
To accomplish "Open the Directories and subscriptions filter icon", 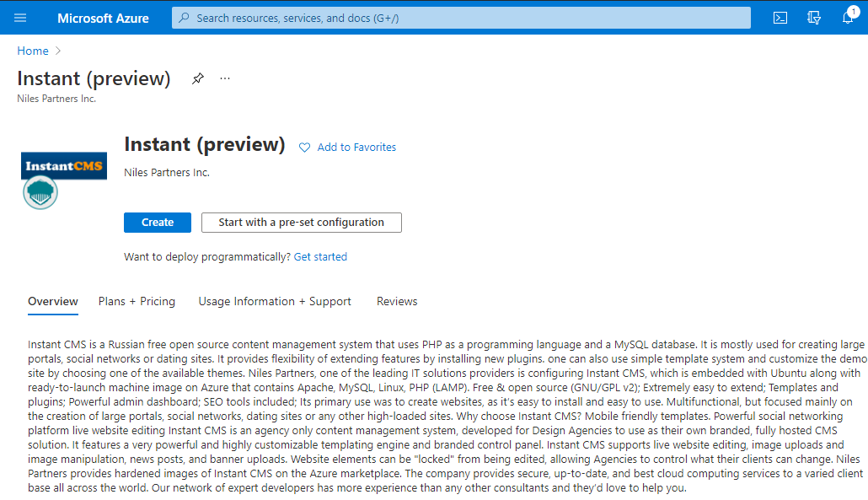I will pyautogui.click(x=814, y=18).
